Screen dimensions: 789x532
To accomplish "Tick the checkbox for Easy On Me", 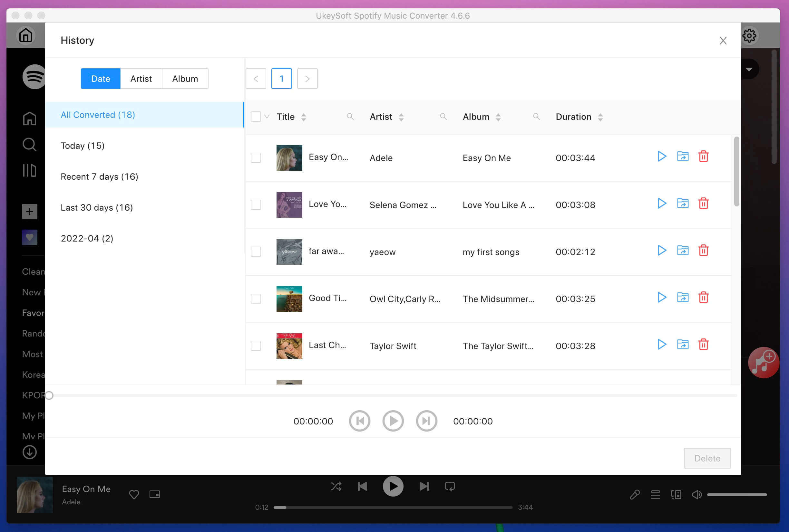I will point(256,158).
